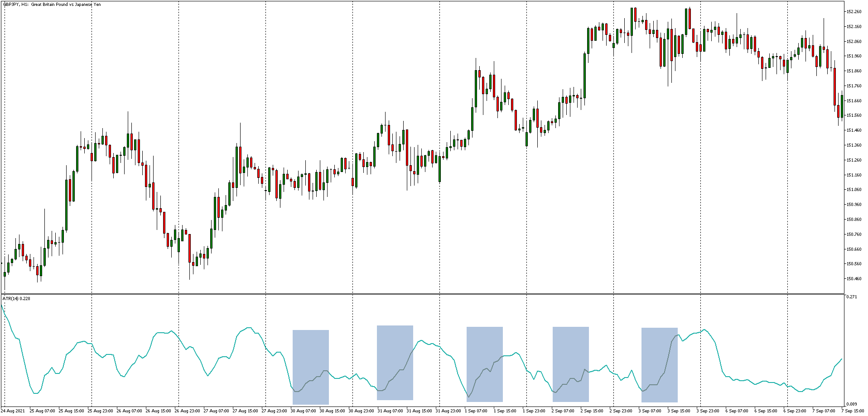868x416 pixels.
Task: Click the 152.060 price axis label
Action: coord(854,42)
